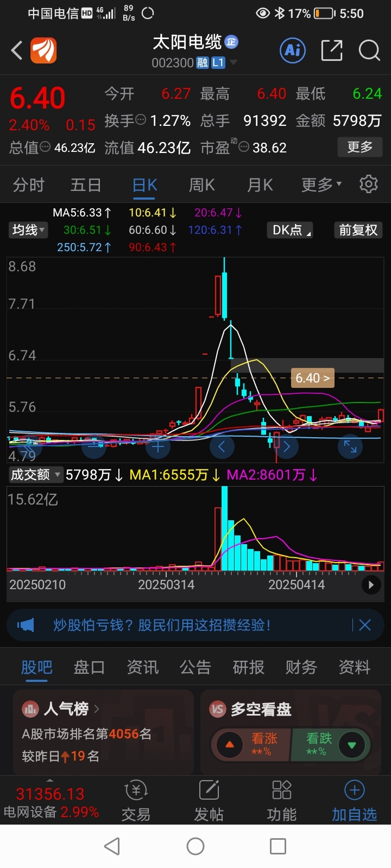Tap the chart play arrow at date axis
This screenshot has width=391, height=868.
pyautogui.click(x=371, y=585)
